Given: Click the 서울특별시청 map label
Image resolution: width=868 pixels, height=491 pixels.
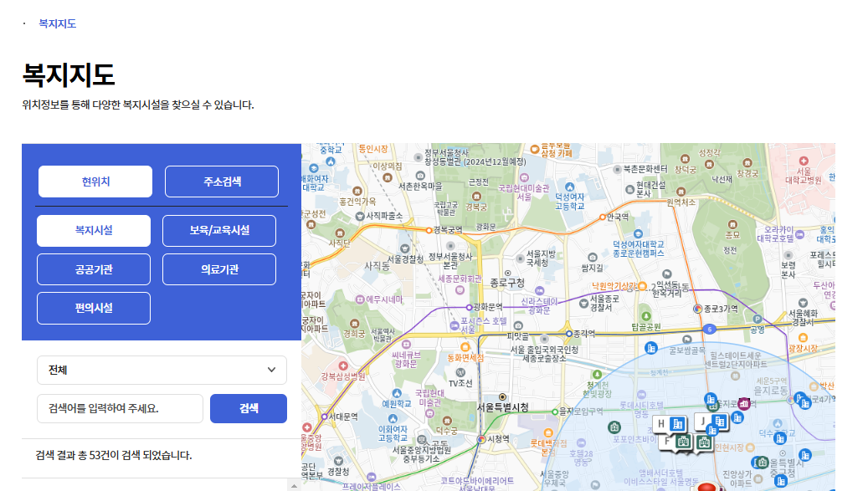Looking at the screenshot, I should point(503,407).
